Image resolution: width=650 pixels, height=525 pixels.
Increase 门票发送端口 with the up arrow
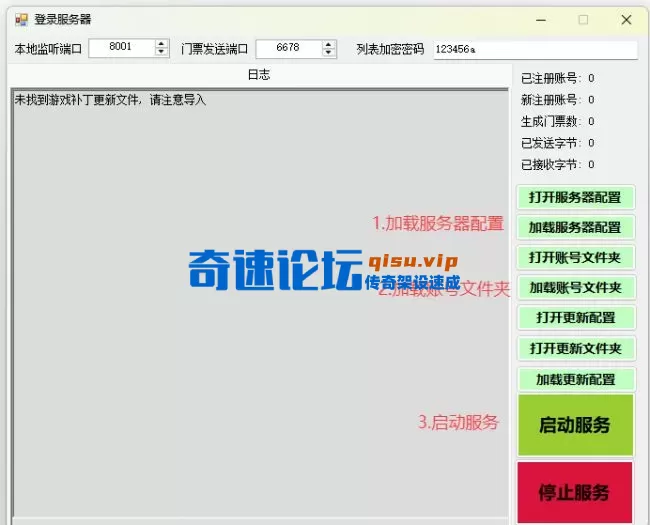[328, 44]
